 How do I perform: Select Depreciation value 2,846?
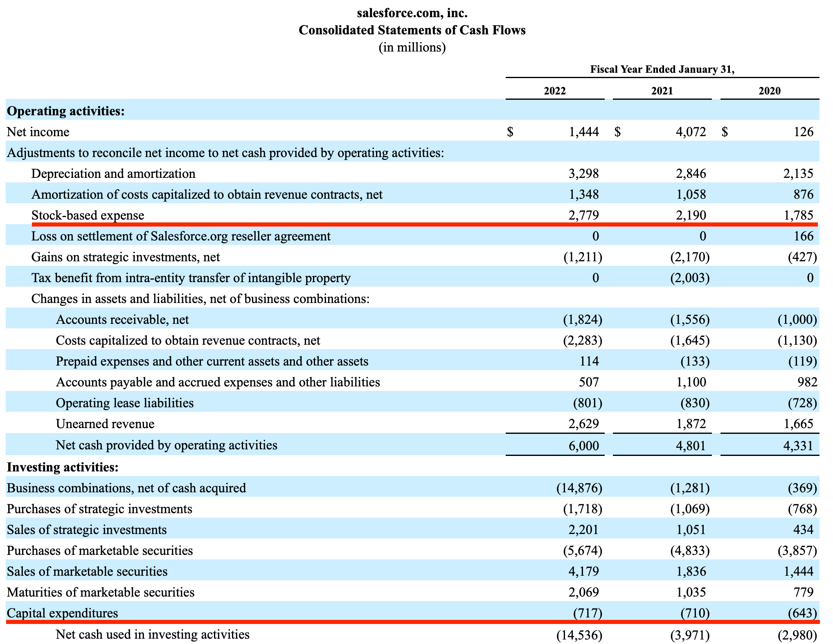coord(691,173)
